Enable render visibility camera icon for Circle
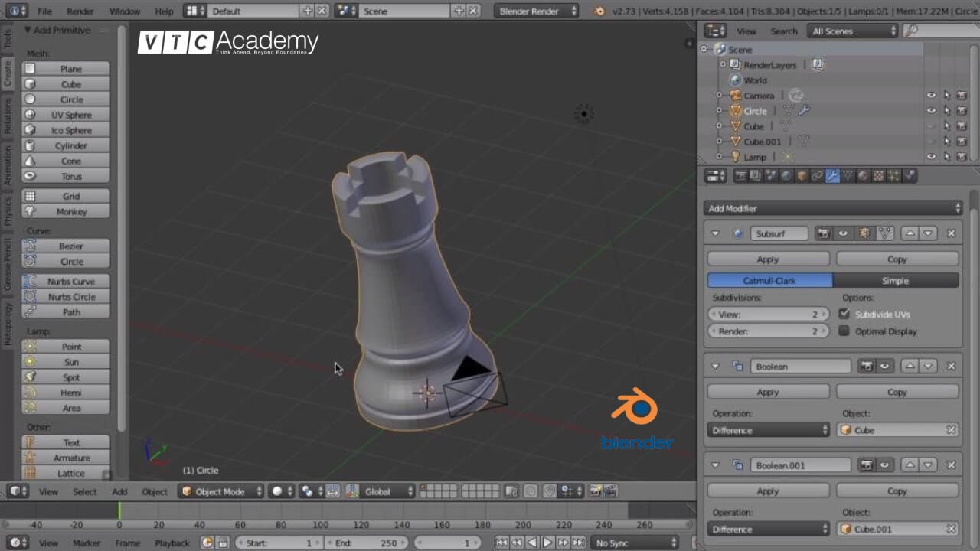 pos(962,110)
